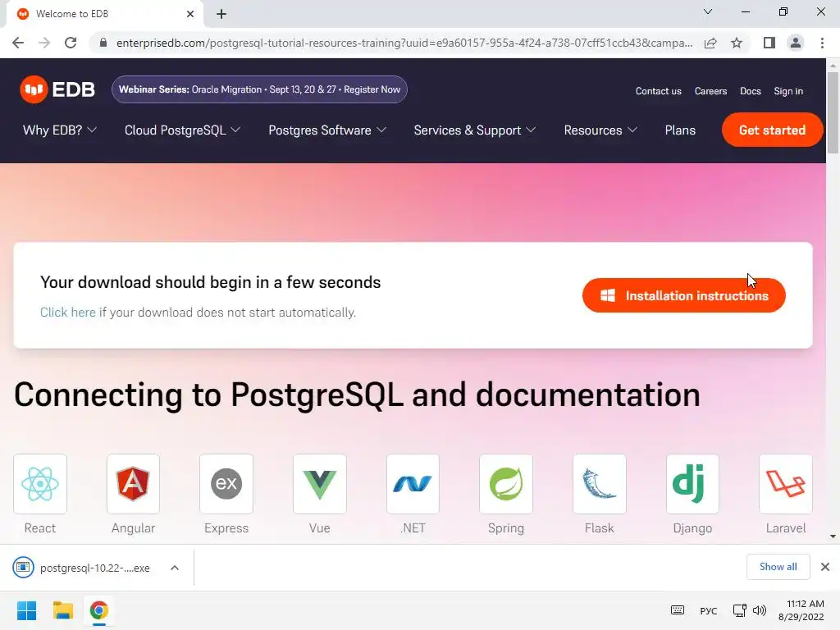Click the browser forward arrow

pyautogui.click(x=44, y=43)
